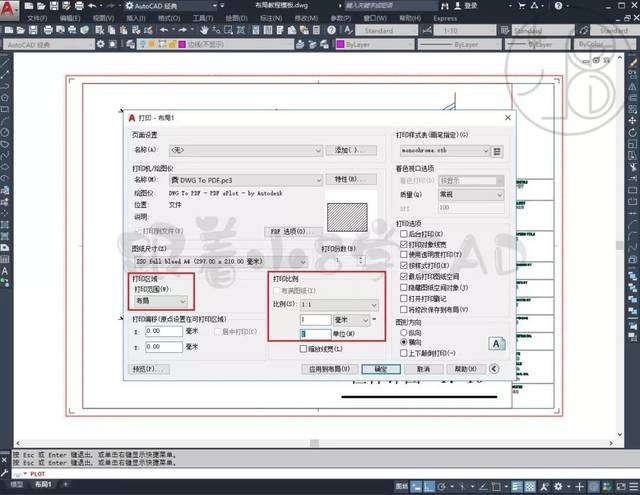Click the 应用到布局 button
Viewport: 640px width, 495px height.
click(328, 369)
